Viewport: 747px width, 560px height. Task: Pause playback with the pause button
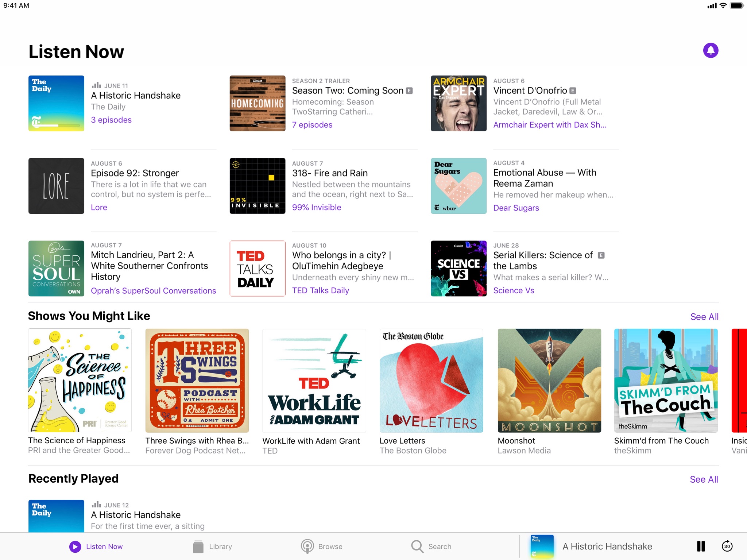pos(701,546)
